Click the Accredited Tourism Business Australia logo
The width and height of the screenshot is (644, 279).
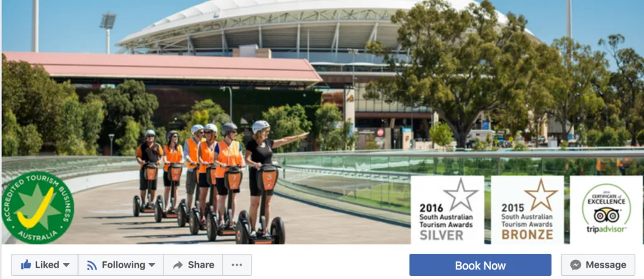coord(37,207)
